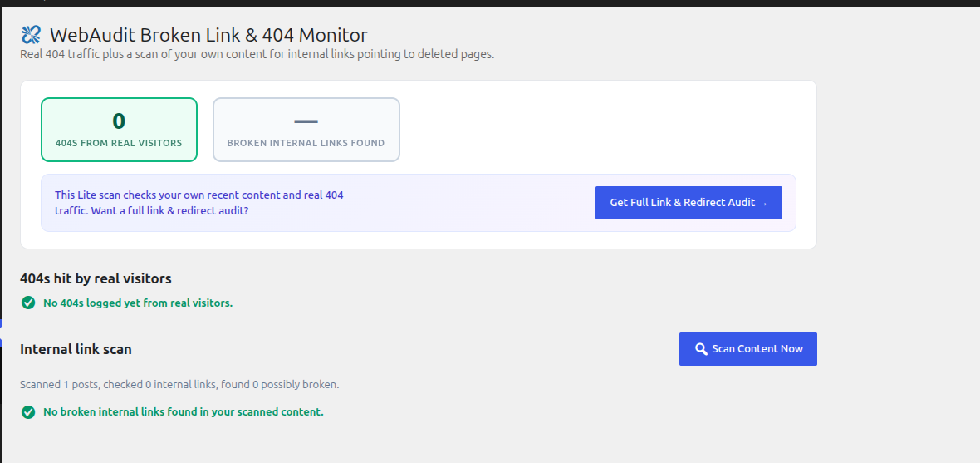Viewport: 980px width, 463px height.
Task: Click the number 0 in the 404s card
Action: click(119, 121)
